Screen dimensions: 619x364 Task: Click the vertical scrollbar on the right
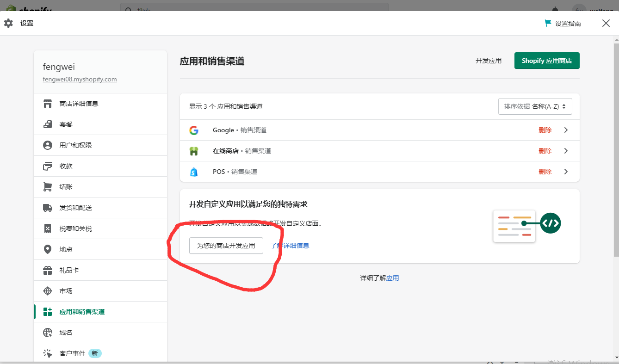pos(616,150)
